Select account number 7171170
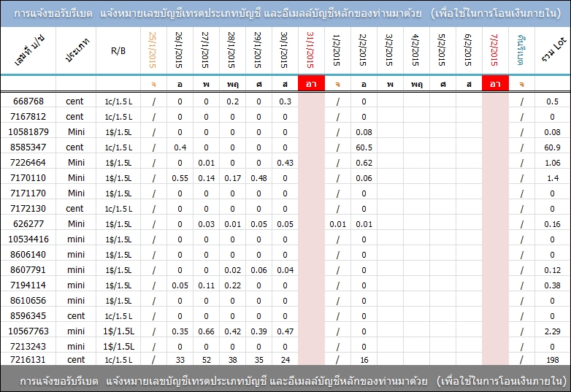The width and height of the screenshot is (571, 392). pos(28,193)
